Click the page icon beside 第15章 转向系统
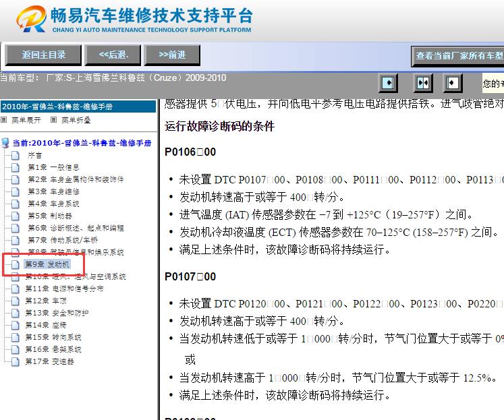Image resolution: width=504 pixels, height=420 pixels. click(15, 337)
